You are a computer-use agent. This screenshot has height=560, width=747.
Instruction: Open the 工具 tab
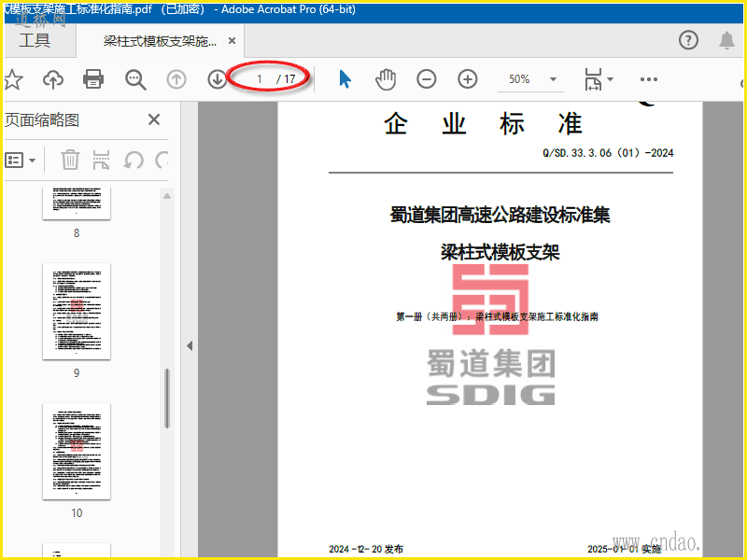[x=35, y=40]
